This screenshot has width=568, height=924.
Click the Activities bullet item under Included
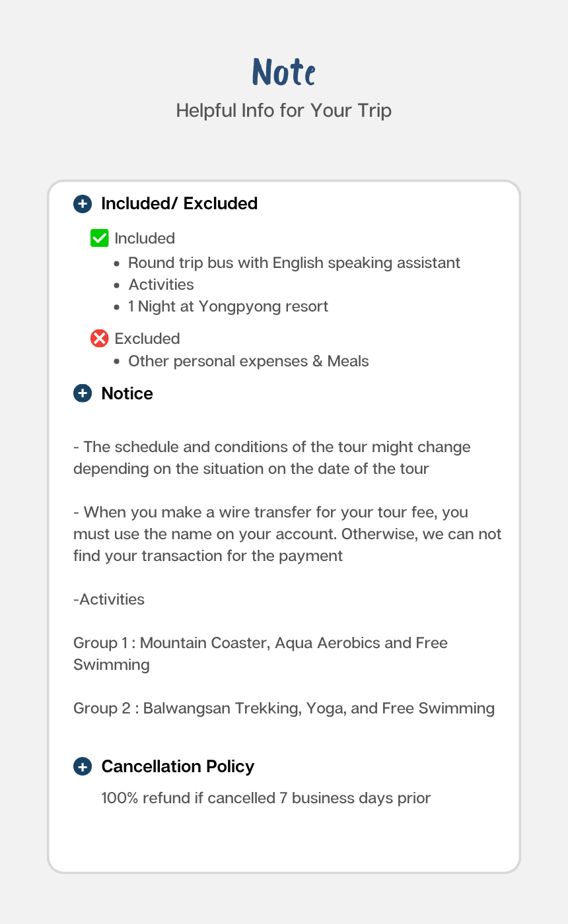pos(161,284)
